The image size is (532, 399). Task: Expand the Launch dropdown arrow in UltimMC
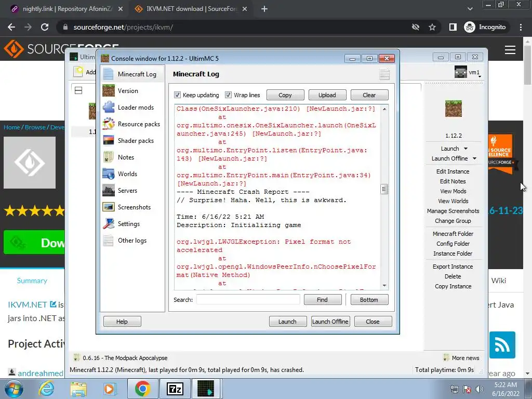(x=466, y=149)
